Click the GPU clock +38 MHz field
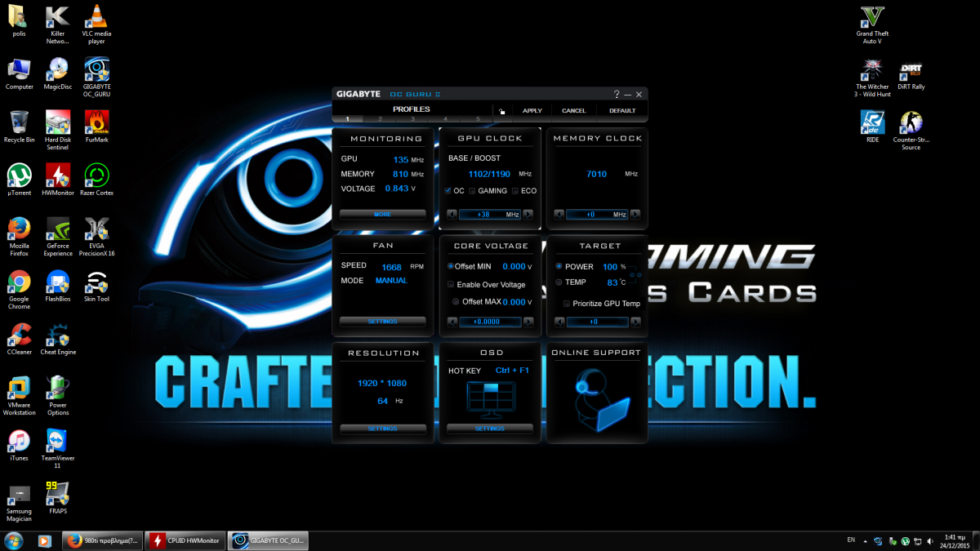This screenshot has width=980, height=551. coord(490,214)
